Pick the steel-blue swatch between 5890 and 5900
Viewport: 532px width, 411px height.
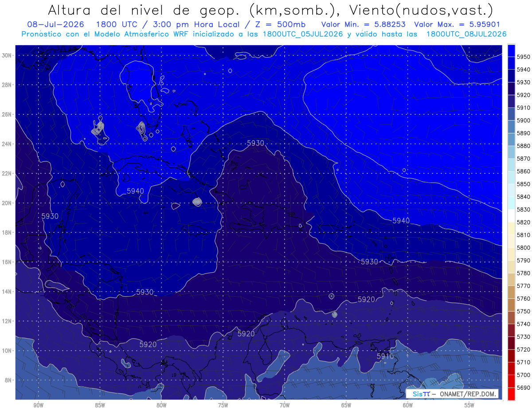pos(511,126)
